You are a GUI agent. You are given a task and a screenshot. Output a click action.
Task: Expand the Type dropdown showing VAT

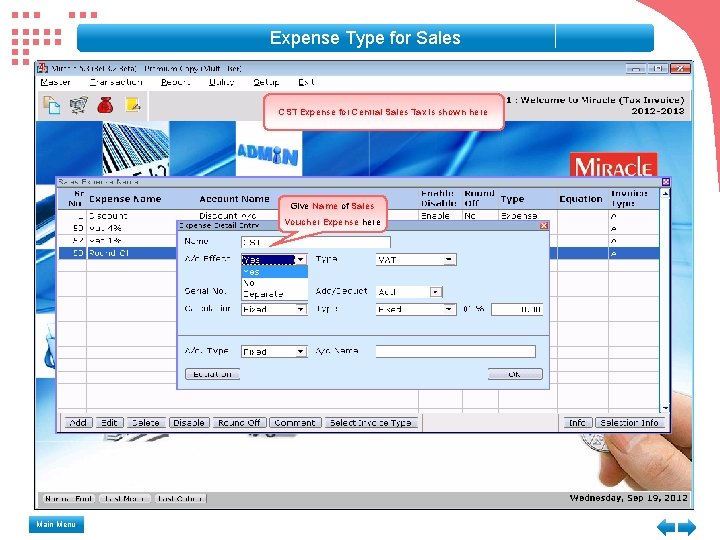pyautogui.click(x=449, y=259)
